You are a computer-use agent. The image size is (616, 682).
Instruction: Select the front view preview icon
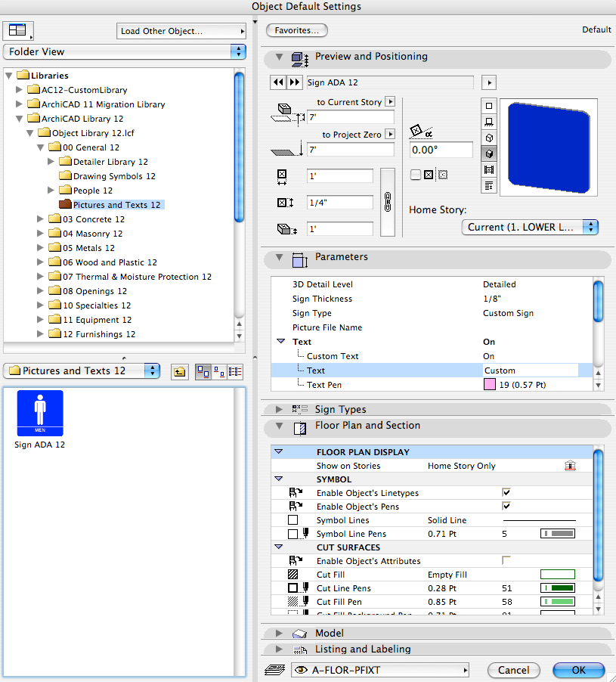click(488, 122)
